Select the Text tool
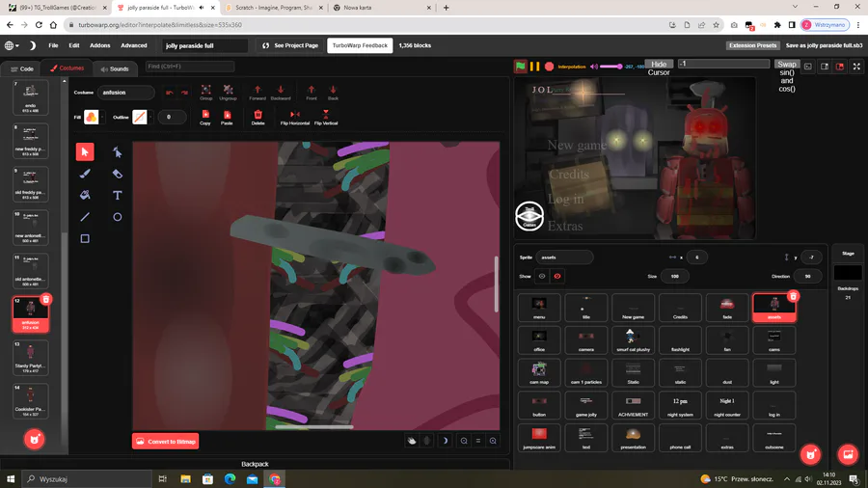Image resolution: width=868 pixels, height=488 pixels. 118,196
